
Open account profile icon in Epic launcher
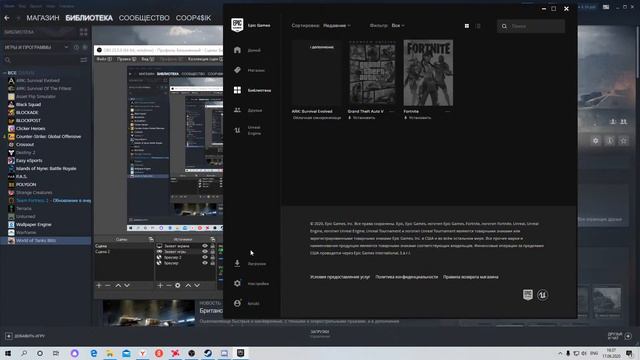[x=237, y=303]
